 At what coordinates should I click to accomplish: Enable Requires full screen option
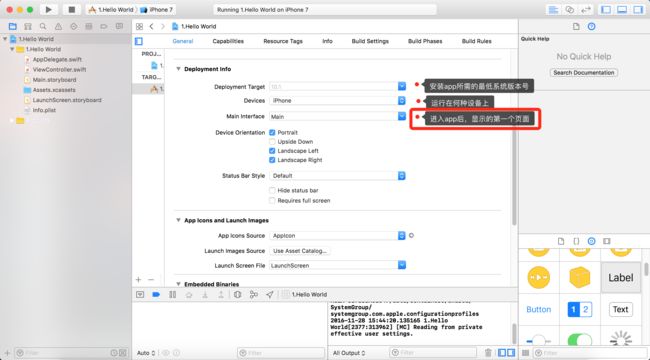(x=272, y=200)
